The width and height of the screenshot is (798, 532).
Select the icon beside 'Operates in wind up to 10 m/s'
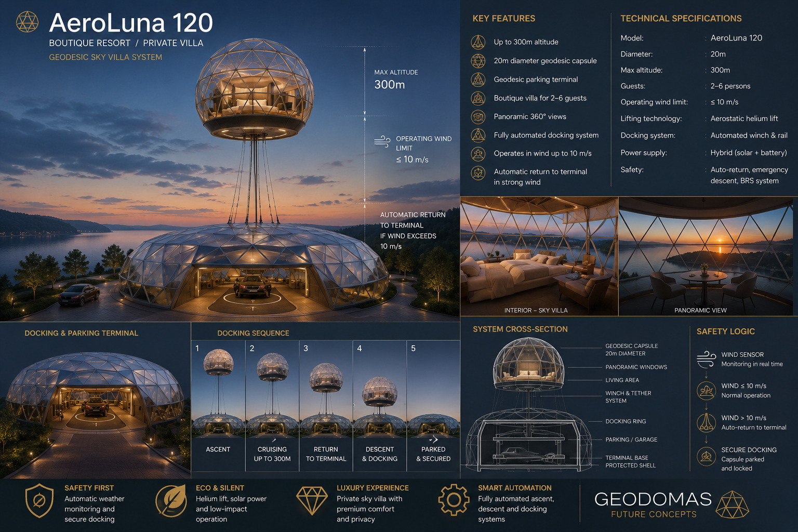(478, 153)
